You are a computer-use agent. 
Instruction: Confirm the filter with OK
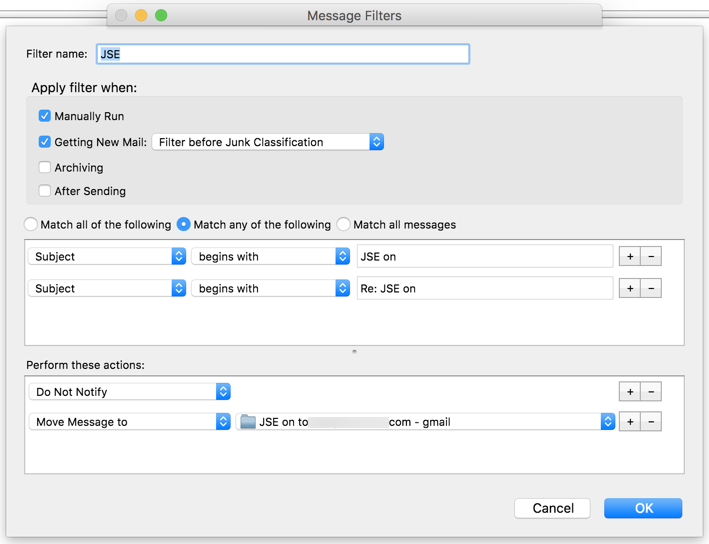coord(643,508)
